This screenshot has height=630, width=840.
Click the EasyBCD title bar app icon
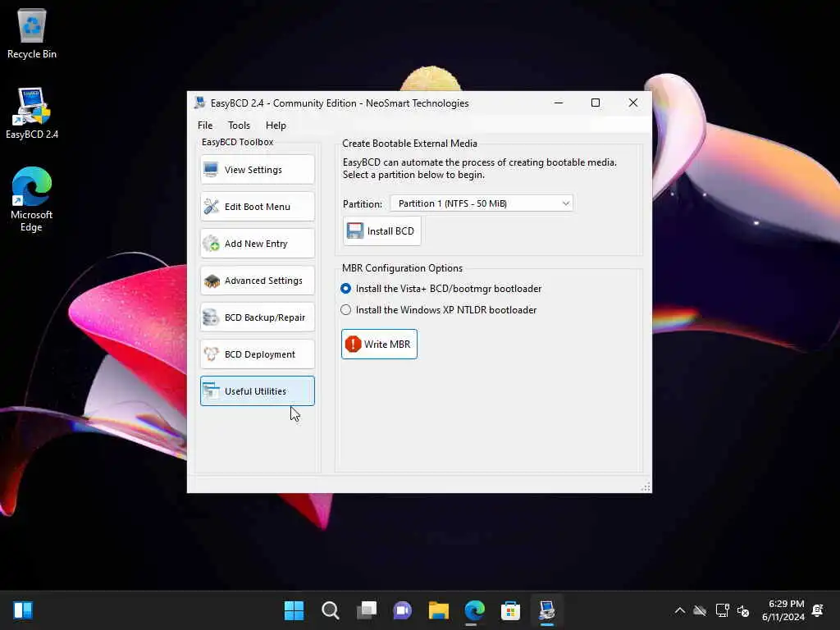pos(200,103)
